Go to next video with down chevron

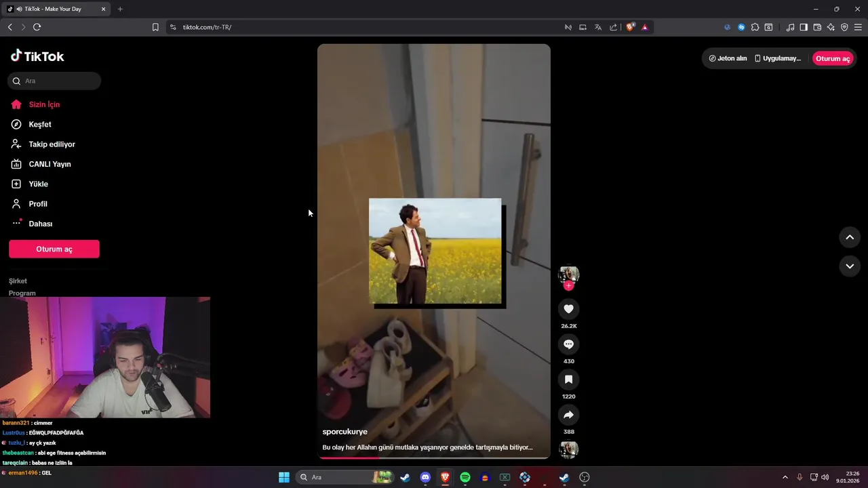click(x=850, y=266)
